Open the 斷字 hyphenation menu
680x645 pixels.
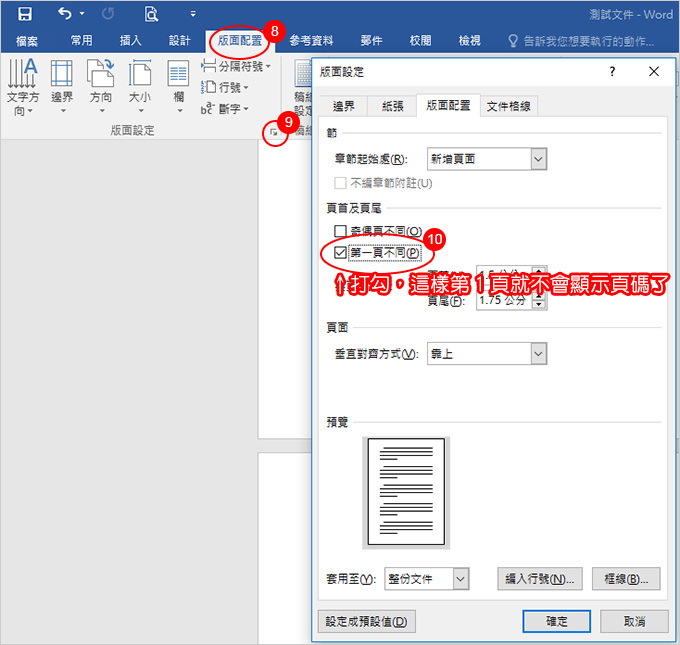pyautogui.click(x=225, y=108)
